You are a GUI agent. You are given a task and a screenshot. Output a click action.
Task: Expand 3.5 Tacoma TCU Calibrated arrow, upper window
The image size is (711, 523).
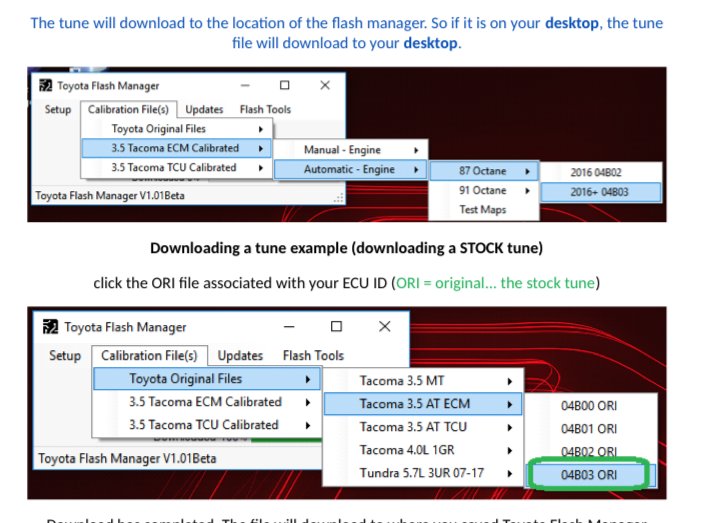click(x=261, y=168)
